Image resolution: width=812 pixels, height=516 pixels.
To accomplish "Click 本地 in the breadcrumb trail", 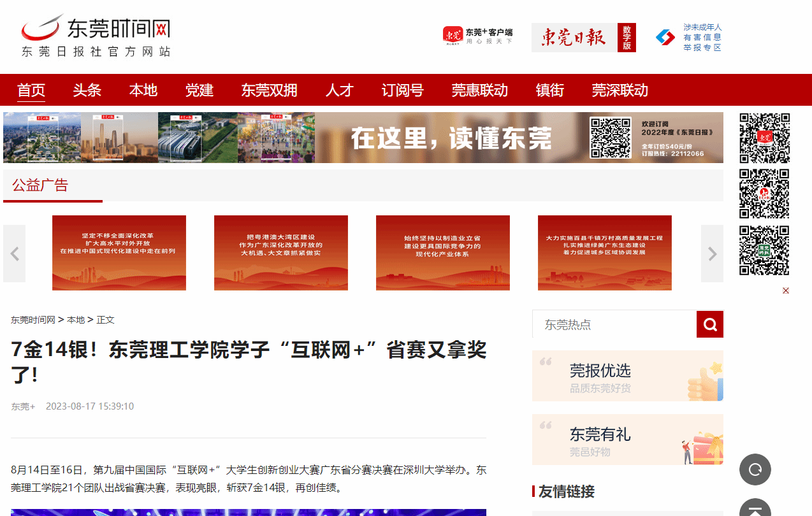I will 76,320.
